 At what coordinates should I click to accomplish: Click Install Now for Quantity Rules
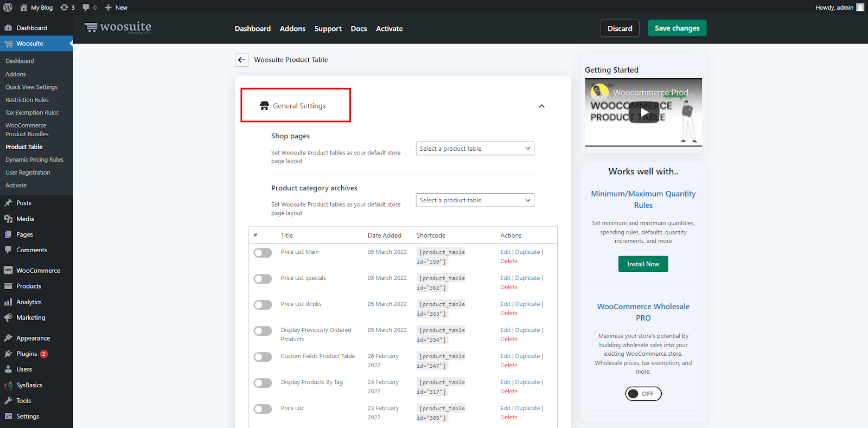(x=643, y=264)
